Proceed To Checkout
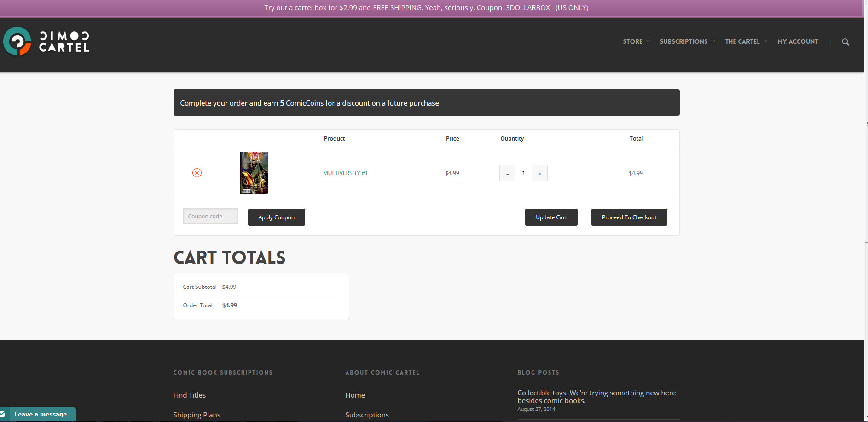Viewport: 868px width, 422px height. (x=629, y=217)
